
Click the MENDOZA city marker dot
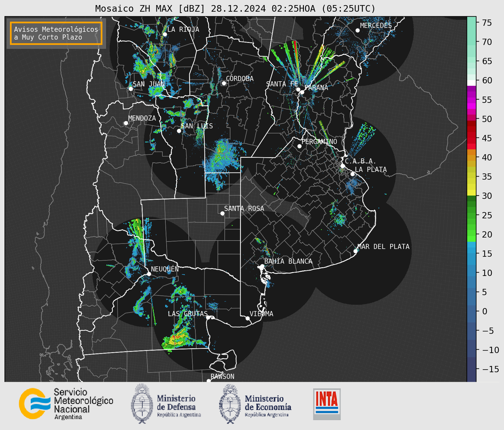point(126,123)
